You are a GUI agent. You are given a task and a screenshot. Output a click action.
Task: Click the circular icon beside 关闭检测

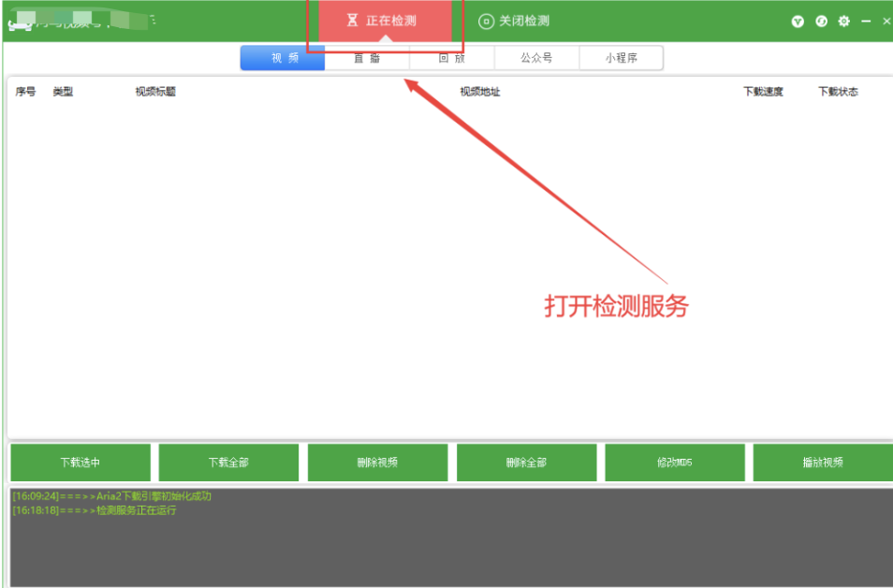(x=487, y=20)
